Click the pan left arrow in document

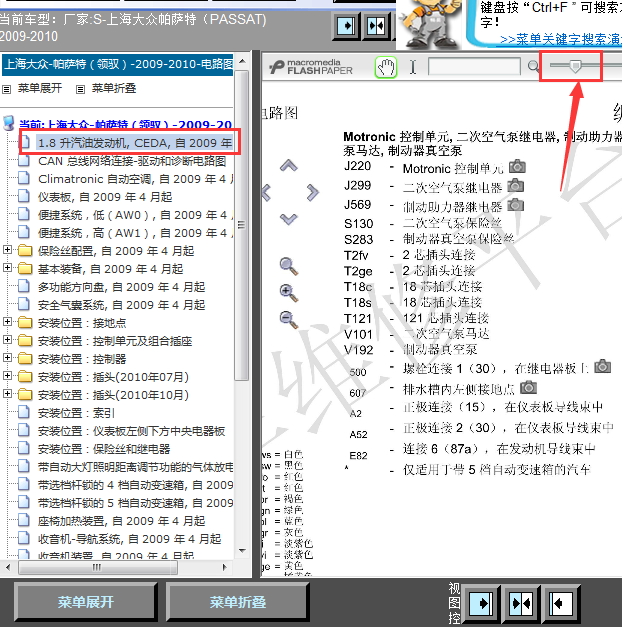pyautogui.click(x=266, y=192)
